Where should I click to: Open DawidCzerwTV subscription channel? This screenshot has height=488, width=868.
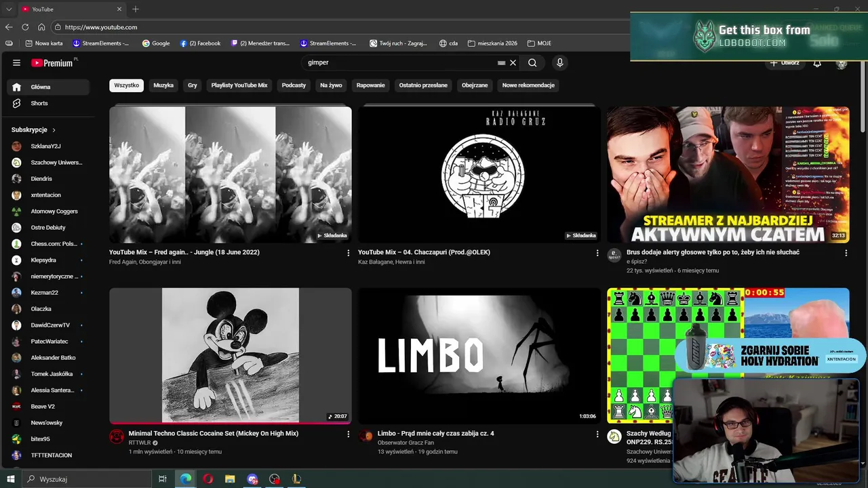(x=48, y=325)
